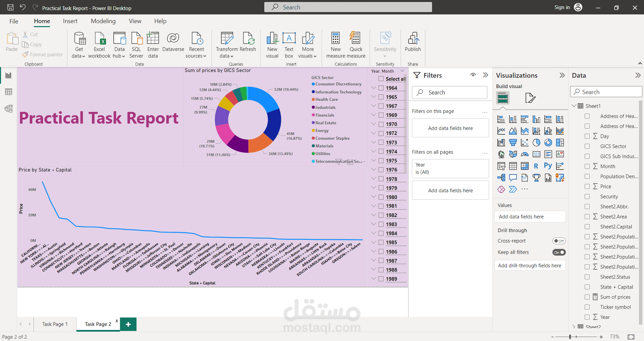Screen dimensions: 644x341
Task: Select the Stacked bar chart visual
Action: pyautogui.click(x=501, y=119)
